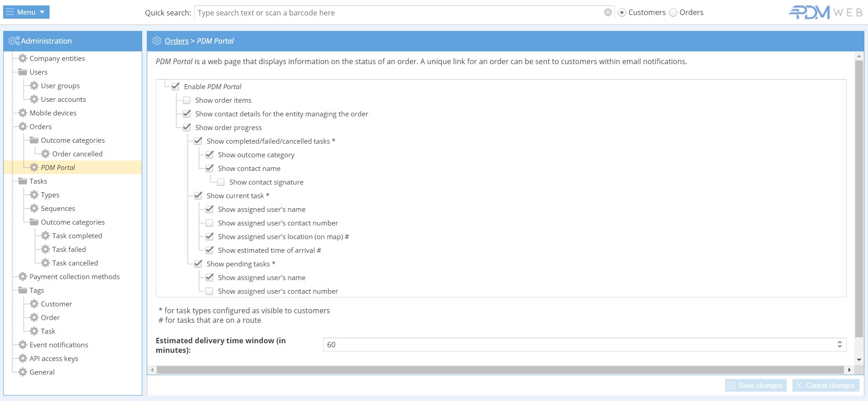Clear quick search with the X icon
Image resolution: width=868 pixels, height=401 pixels.
tap(608, 13)
